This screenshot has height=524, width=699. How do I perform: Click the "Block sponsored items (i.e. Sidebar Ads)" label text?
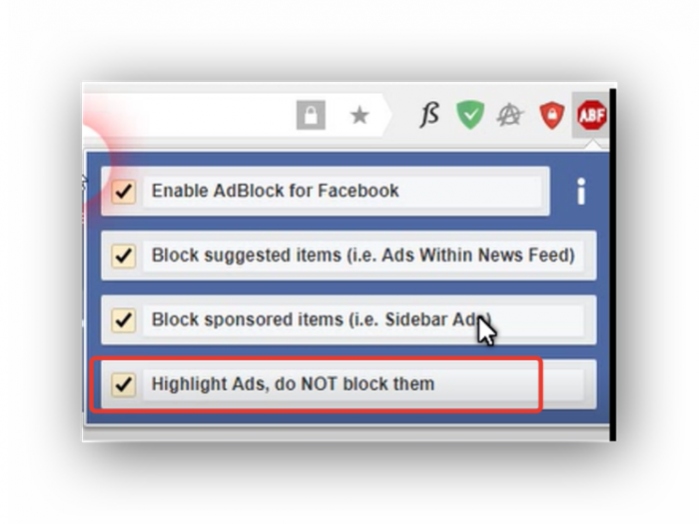tap(321, 319)
